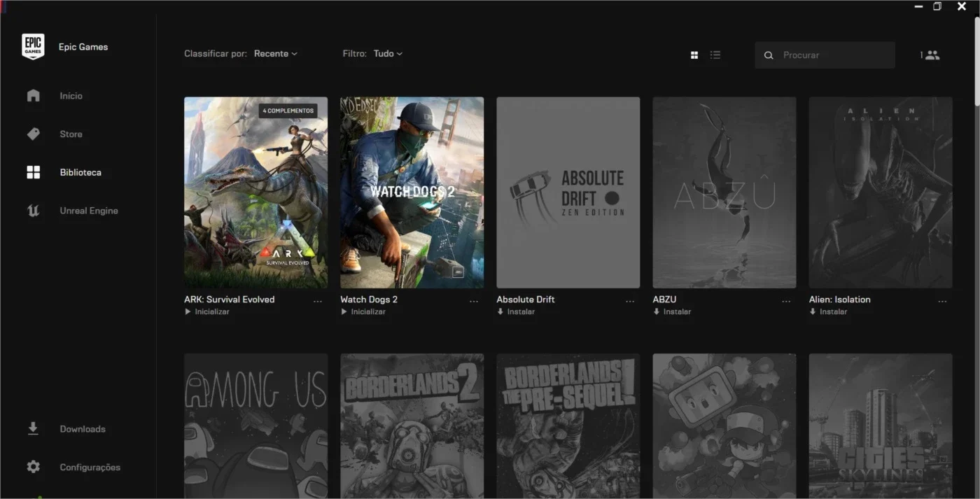Open the Store tag icon

pyautogui.click(x=33, y=134)
